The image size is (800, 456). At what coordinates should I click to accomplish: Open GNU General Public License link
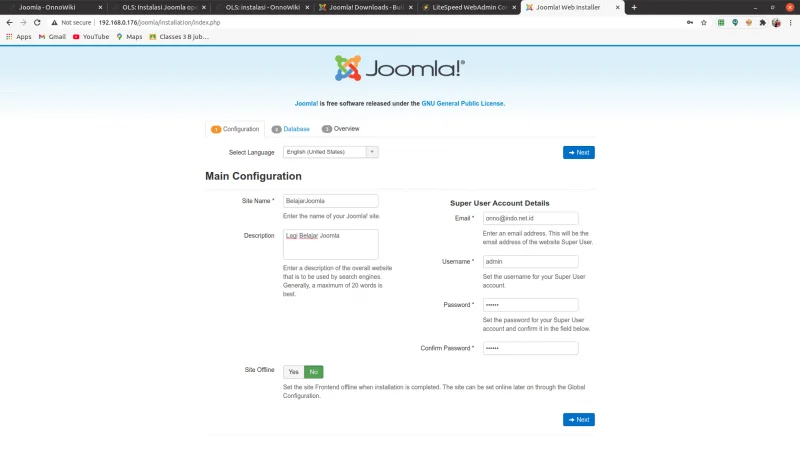click(x=462, y=104)
